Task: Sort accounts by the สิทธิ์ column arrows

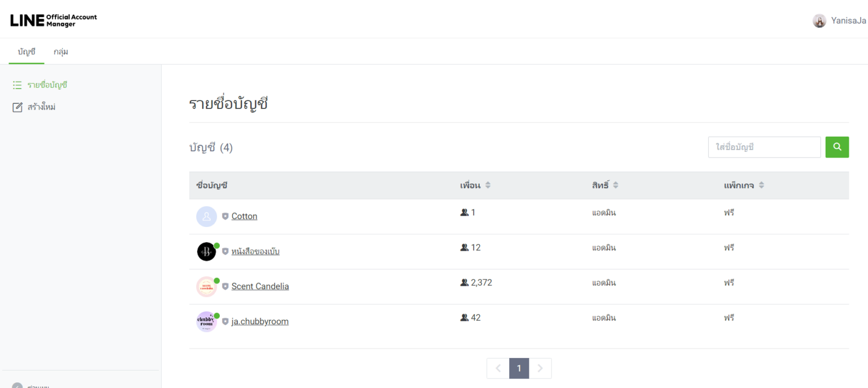Action: coord(616,185)
